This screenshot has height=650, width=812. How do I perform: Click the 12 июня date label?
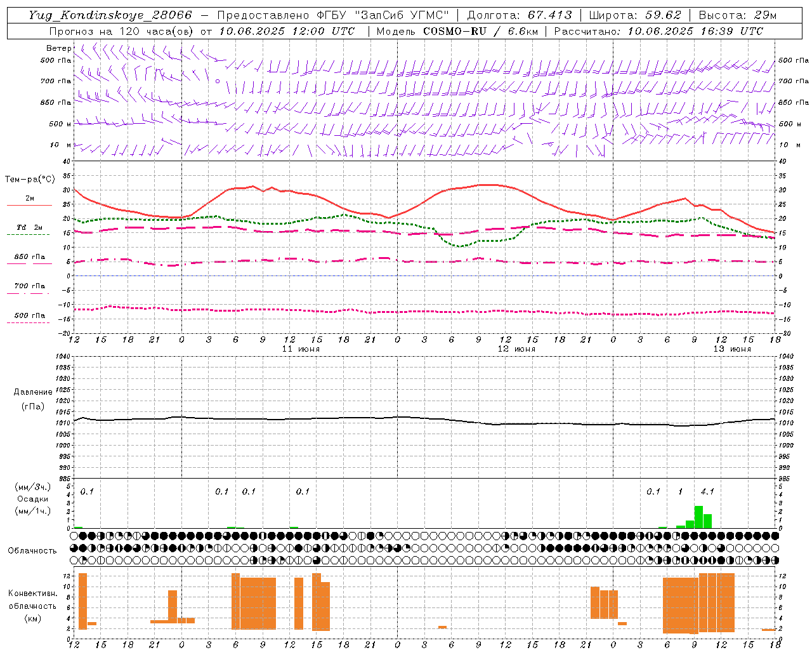[x=516, y=349]
